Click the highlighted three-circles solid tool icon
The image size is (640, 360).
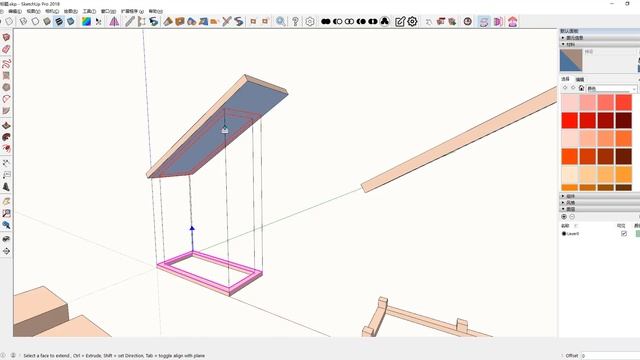tap(384, 21)
